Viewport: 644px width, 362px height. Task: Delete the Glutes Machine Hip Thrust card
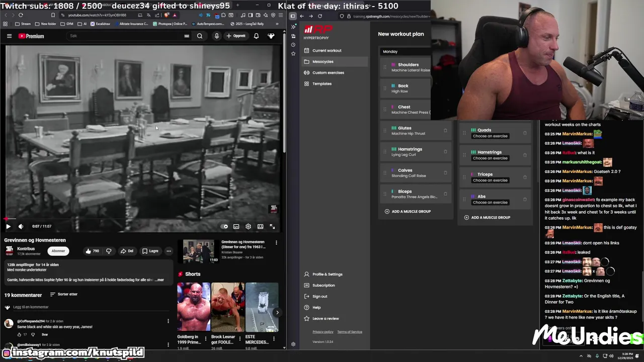pos(445,131)
